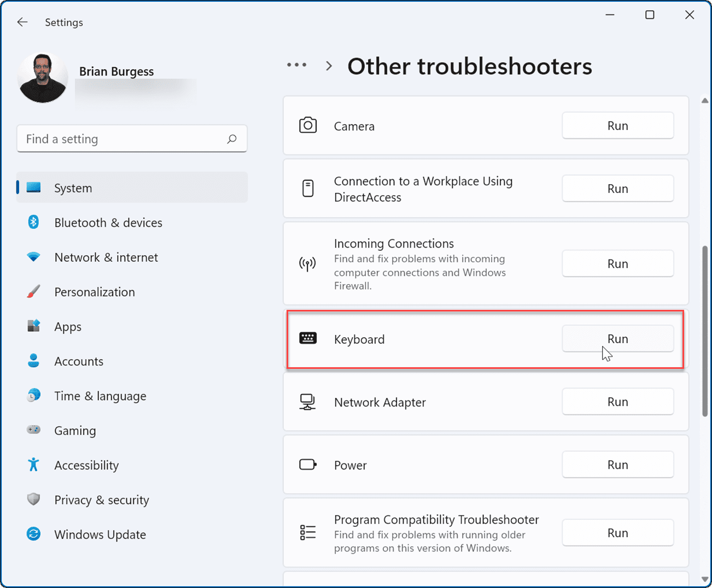Run the Keyboard troubleshooter
Image resolution: width=712 pixels, height=588 pixels.
[x=617, y=339]
